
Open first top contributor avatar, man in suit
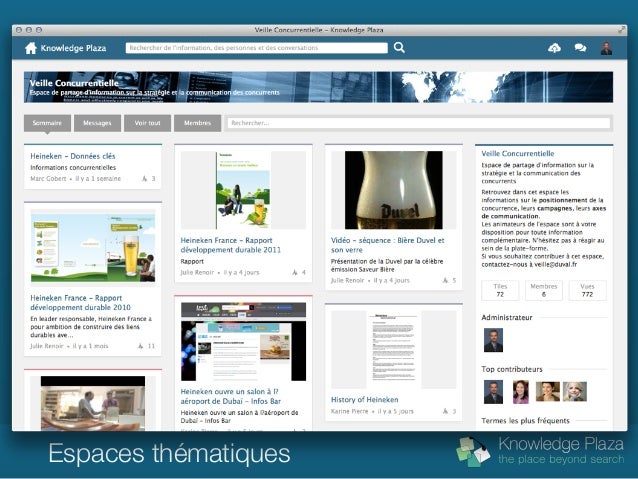(x=493, y=392)
